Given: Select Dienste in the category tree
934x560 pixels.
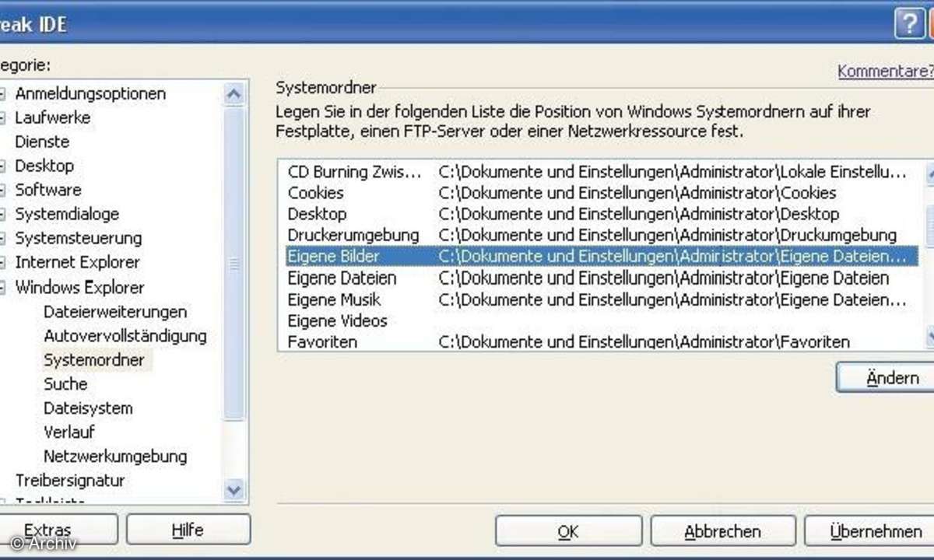Looking at the screenshot, I should pos(42,142).
